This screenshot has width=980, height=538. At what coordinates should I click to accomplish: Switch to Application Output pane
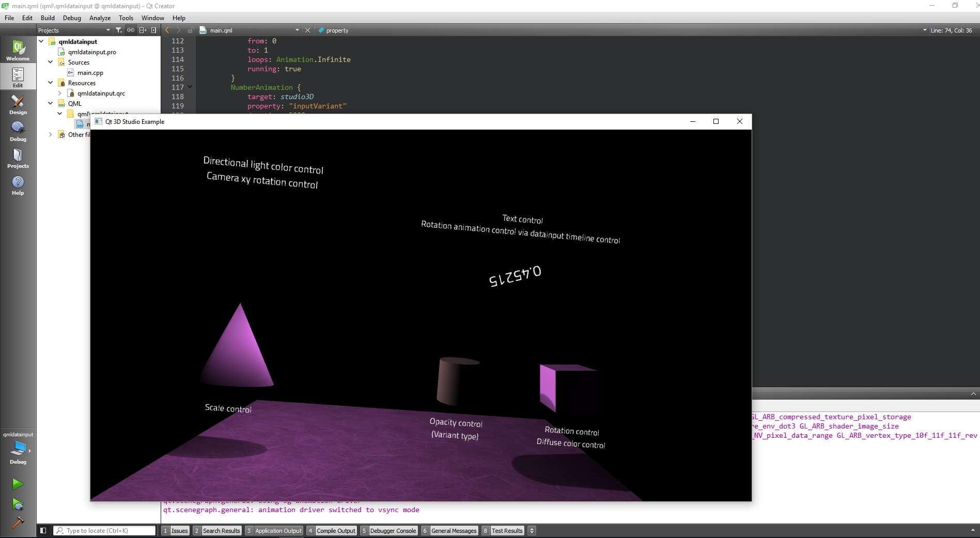[278, 531]
